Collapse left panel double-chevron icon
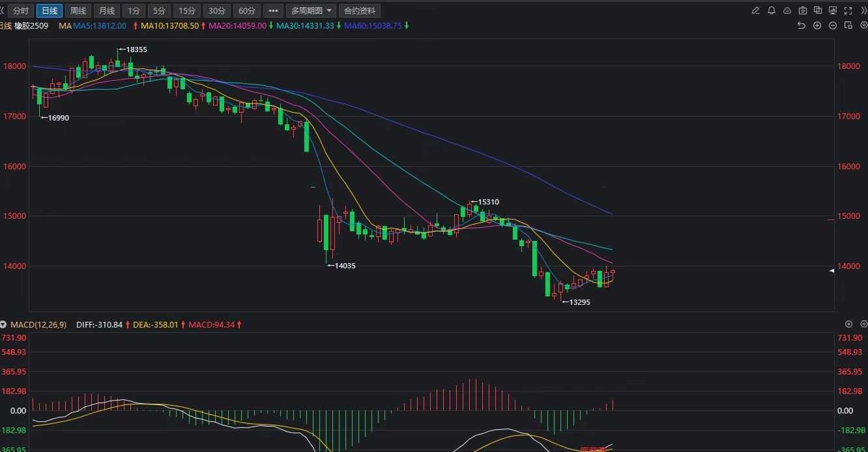The width and height of the screenshot is (868, 452). [x=3, y=10]
